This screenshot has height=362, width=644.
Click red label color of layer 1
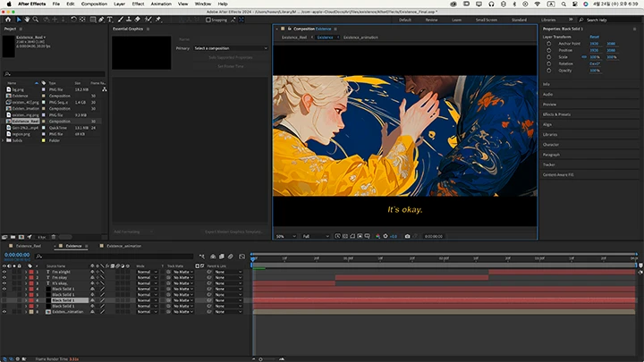coord(31,272)
